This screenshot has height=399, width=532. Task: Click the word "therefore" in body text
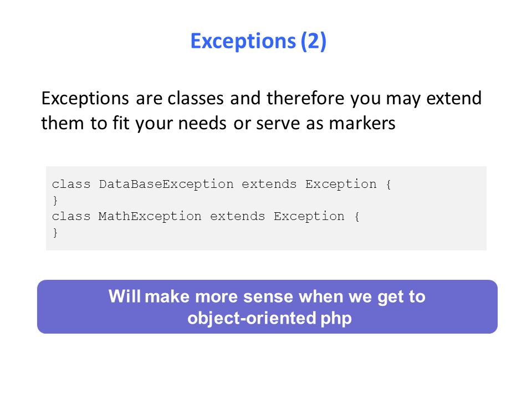[x=305, y=98]
